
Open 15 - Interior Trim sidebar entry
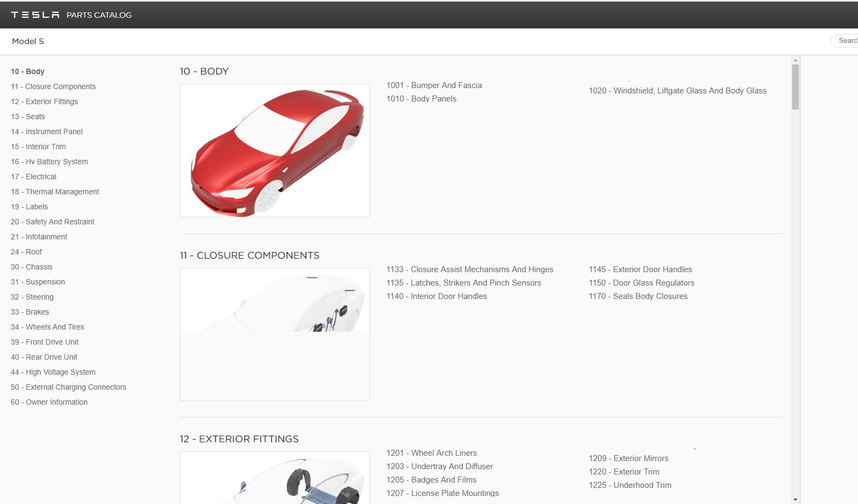coord(38,147)
